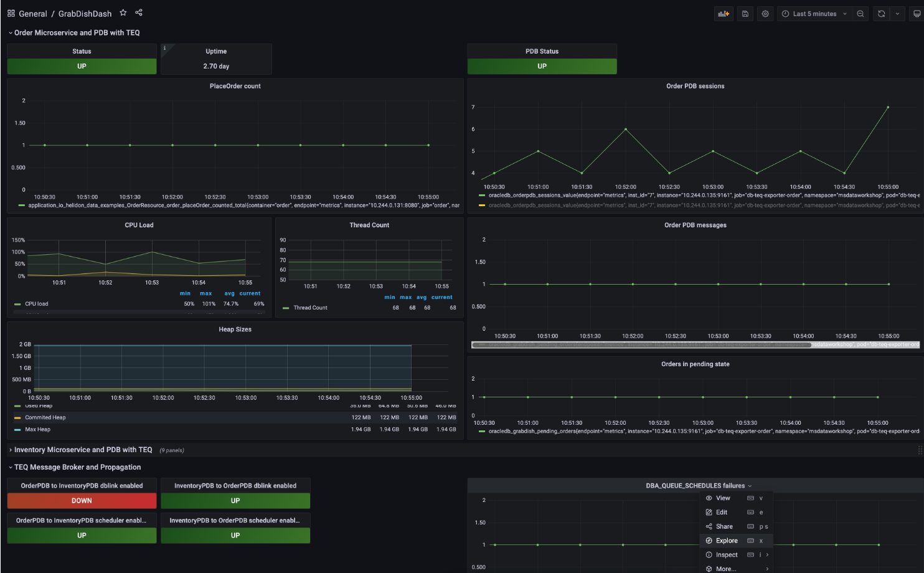The image size is (924, 573).
Task: Select Explore from the panel menu
Action: click(x=727, y=541)
